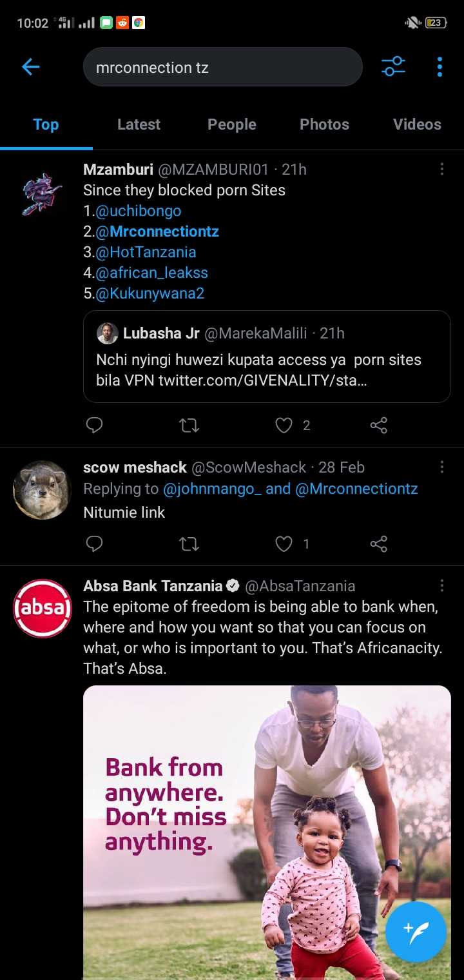The image size is (464, 980).
Task: Retweet Mzamburi's tweet
Action: (189, 425)
